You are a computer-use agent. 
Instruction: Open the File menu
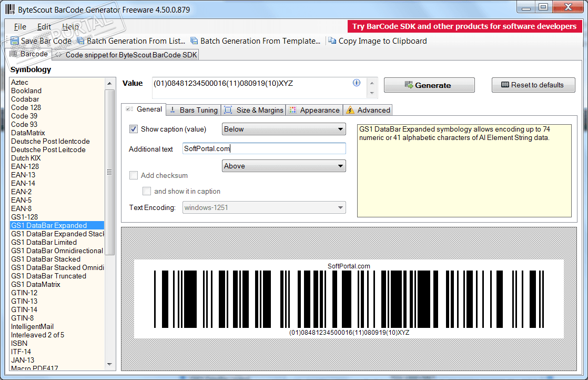[x=20, y=27]
